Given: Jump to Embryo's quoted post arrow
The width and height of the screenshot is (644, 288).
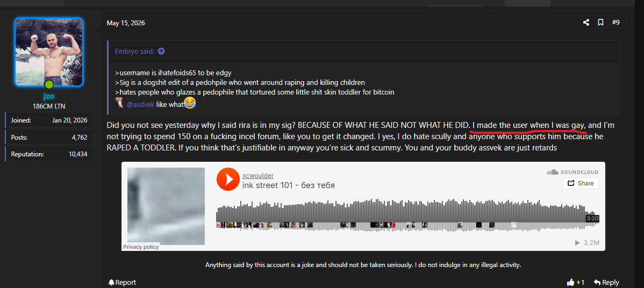Looking at the screenshot, I should [161, 51].
